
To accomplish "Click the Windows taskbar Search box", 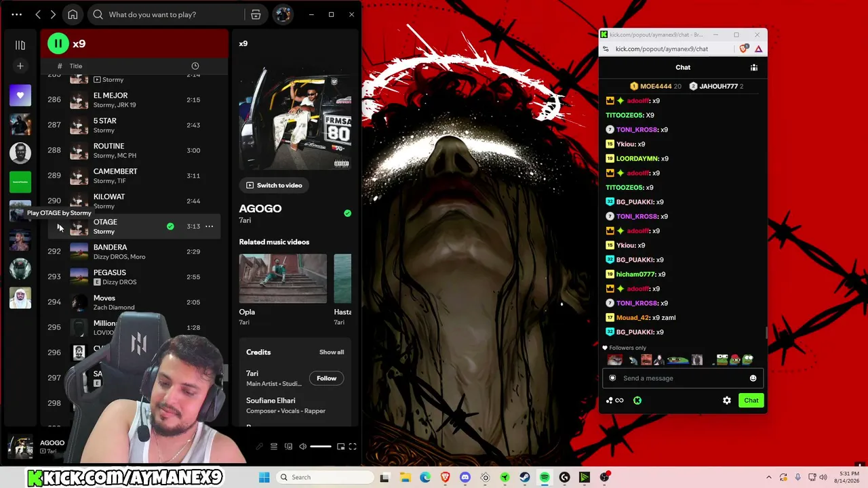I will tap(325, 477).
